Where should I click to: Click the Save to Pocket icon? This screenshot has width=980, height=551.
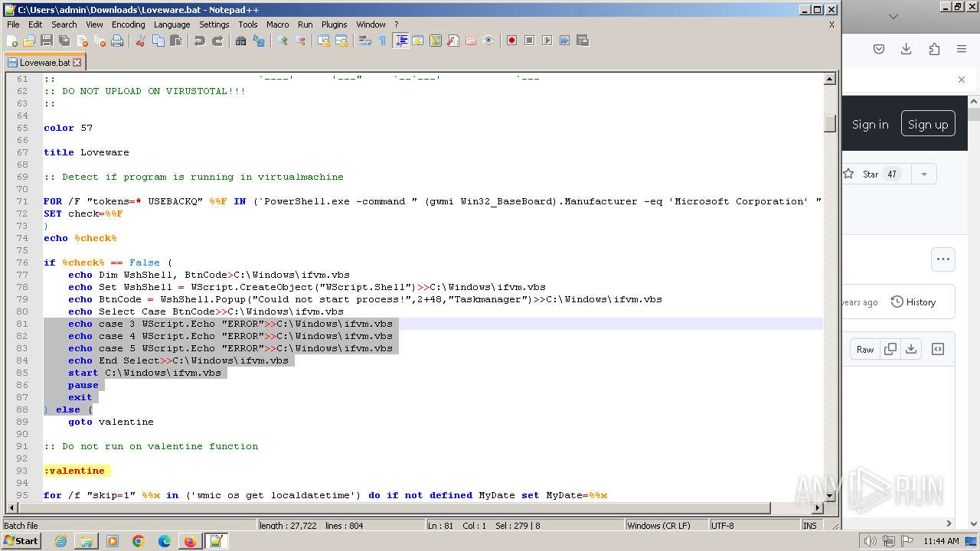(879, 49)
